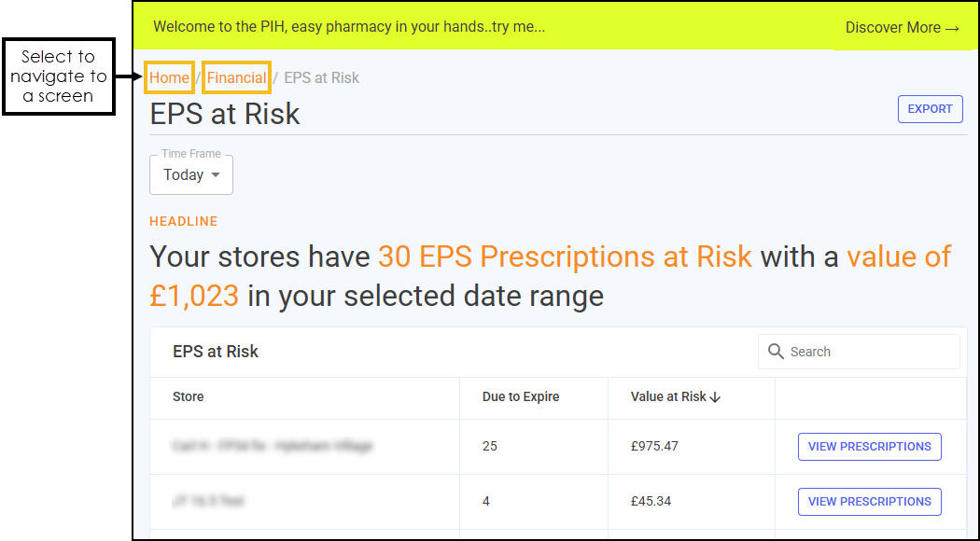Viewport: 980px width, 541px height.
Task: Sort by the Store column header
Action: [x=189, y=396]
